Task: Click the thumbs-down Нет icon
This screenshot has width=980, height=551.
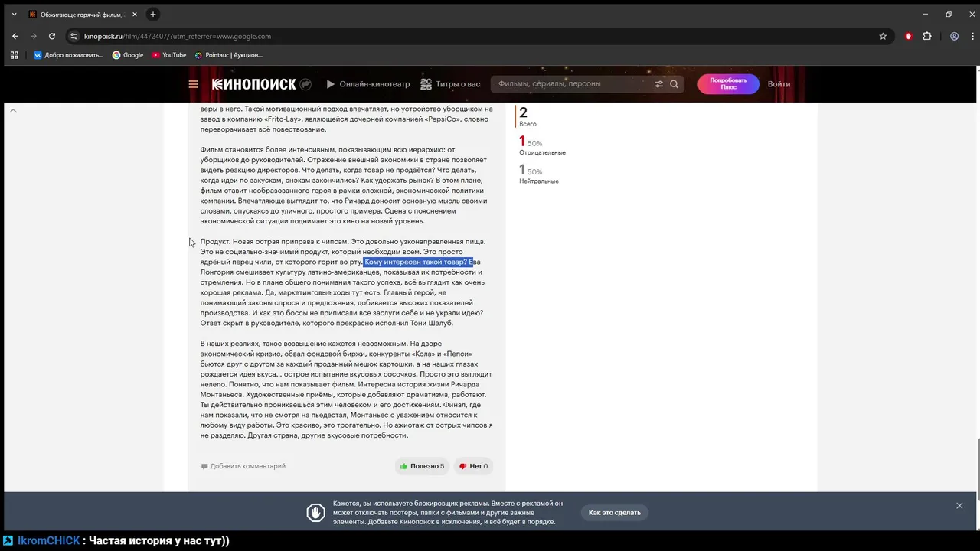Action: click(462, 466)
